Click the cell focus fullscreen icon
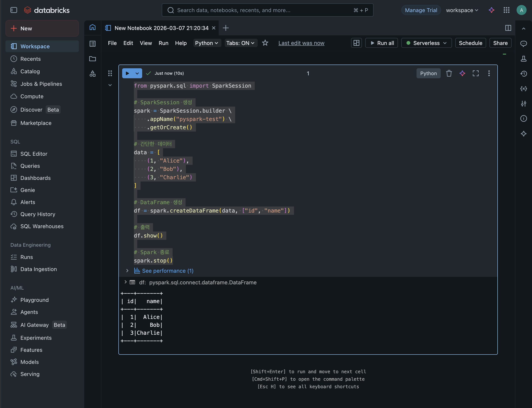Viewport: 532px width, 408px height. [476, 73]
